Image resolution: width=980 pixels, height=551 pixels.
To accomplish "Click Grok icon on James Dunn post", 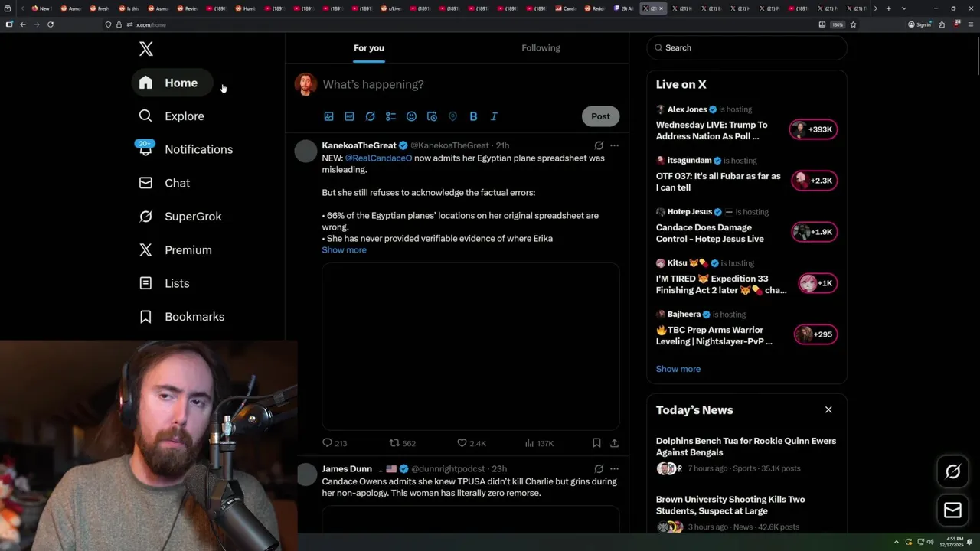I will pyautogui.click(x=599, y=469).
